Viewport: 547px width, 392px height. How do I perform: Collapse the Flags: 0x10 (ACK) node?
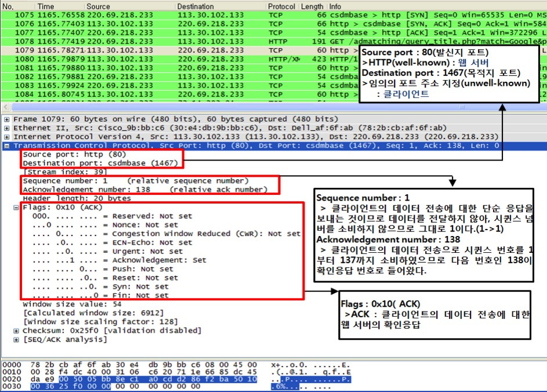coord(16,208)
